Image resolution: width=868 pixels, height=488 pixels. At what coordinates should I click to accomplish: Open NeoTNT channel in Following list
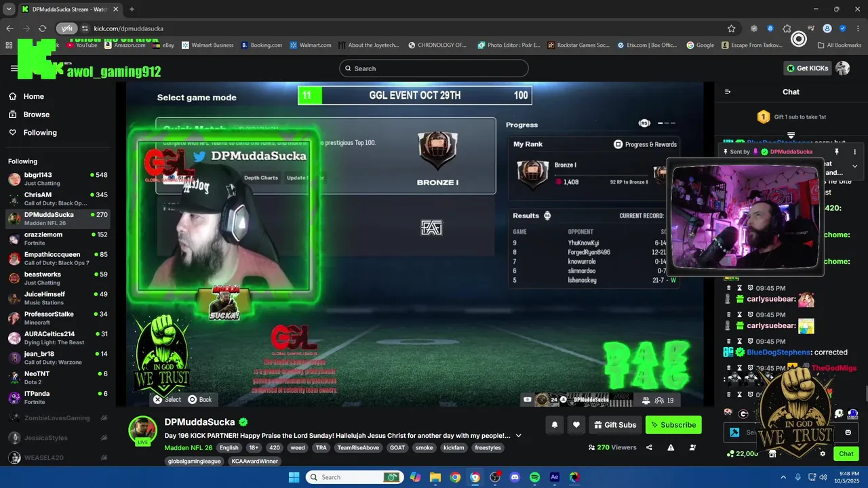tap(58, 378)
